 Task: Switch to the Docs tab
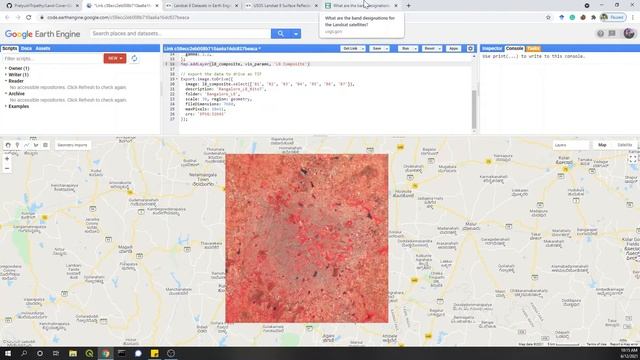click(26, 48)
